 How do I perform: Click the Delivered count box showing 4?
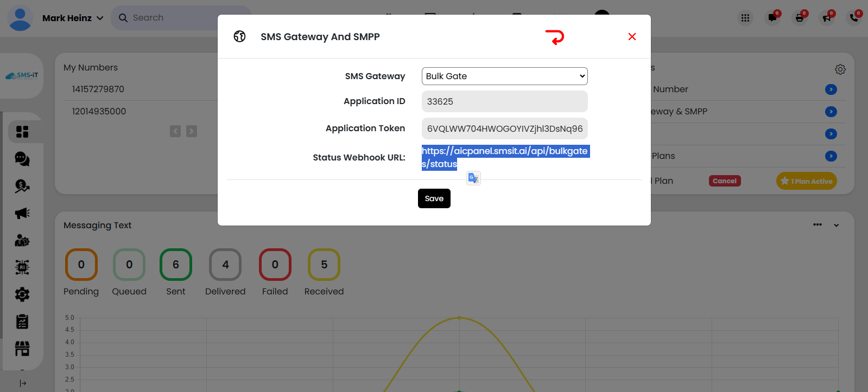pos(225,265)
